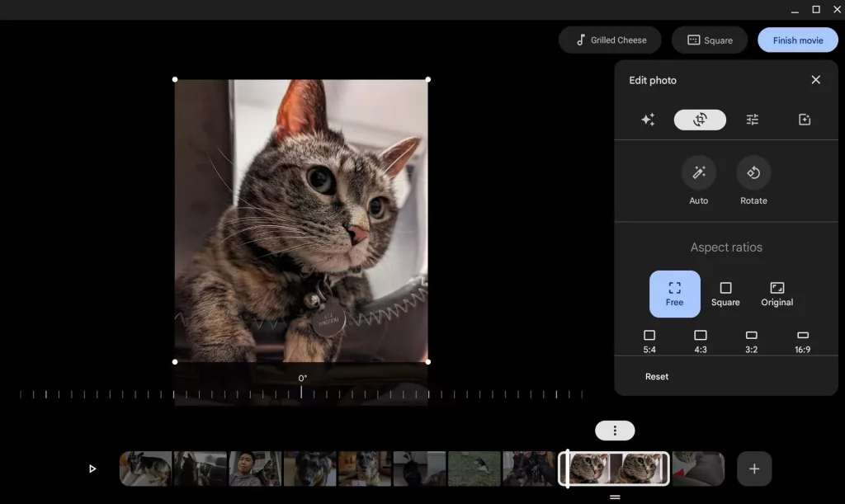The width and height of the screenshot is (845, 504).
Task: Open the Square movie format selector
Action: 709,40
